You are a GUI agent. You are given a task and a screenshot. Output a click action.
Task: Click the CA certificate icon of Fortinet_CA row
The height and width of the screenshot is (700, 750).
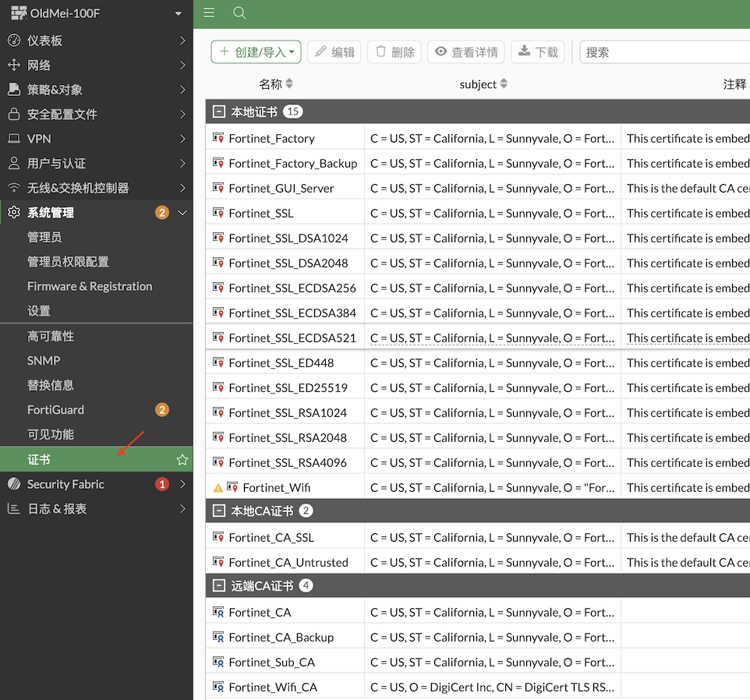218,612
